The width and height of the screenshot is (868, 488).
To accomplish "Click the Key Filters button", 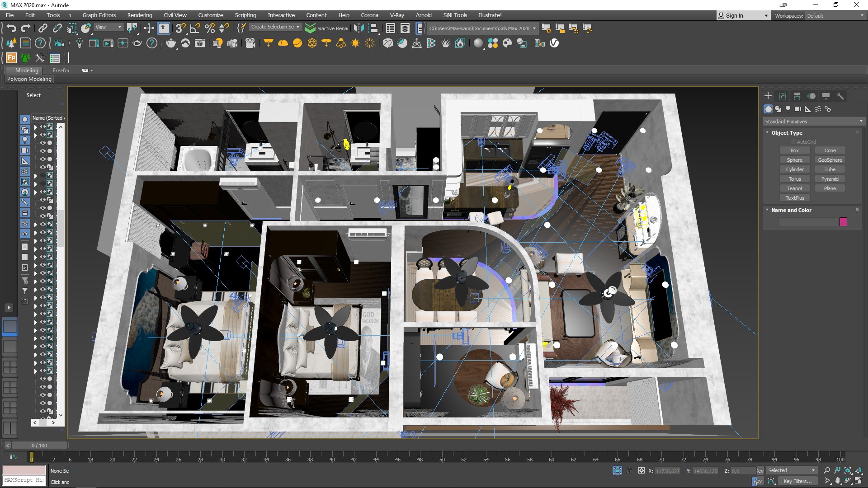I will (797, 481).
